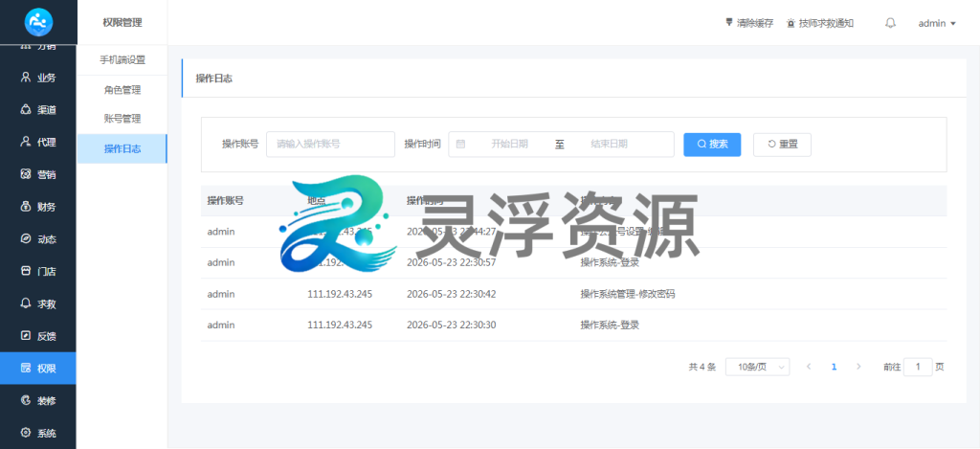Open the 求救 sidebar section

pos(38,303)
